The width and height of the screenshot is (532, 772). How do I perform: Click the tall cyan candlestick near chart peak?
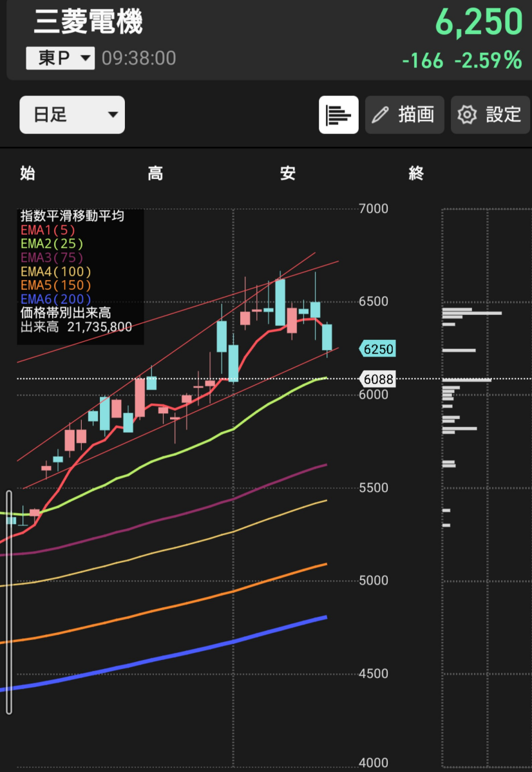(280, 303)
